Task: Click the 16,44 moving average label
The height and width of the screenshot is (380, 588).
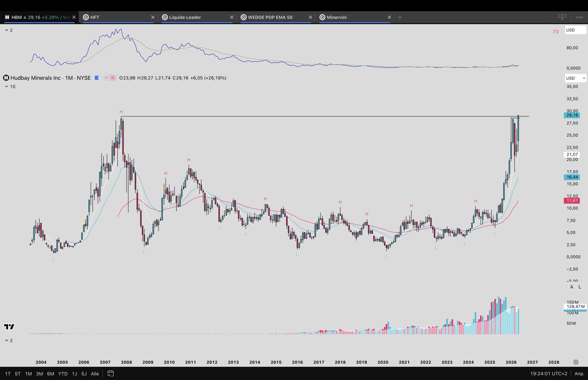Action: click(x=572, y=177)
